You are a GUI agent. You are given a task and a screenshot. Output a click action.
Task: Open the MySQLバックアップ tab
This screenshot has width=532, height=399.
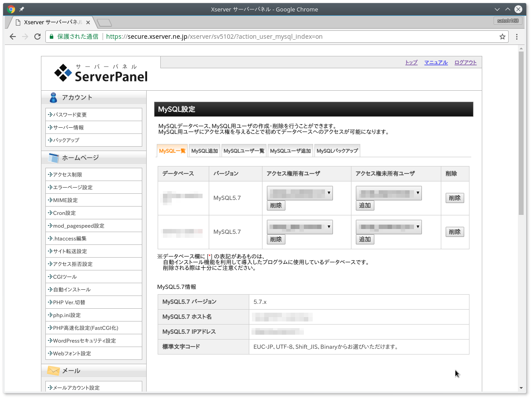click(x=337, y=151)
